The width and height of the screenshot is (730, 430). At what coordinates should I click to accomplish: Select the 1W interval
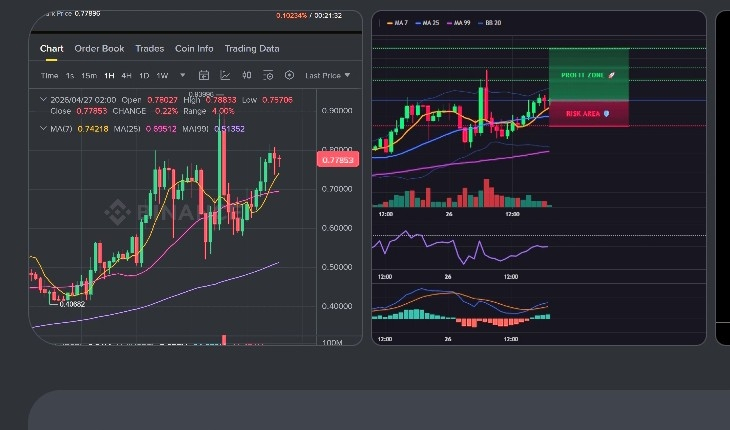tap(162, 75)
